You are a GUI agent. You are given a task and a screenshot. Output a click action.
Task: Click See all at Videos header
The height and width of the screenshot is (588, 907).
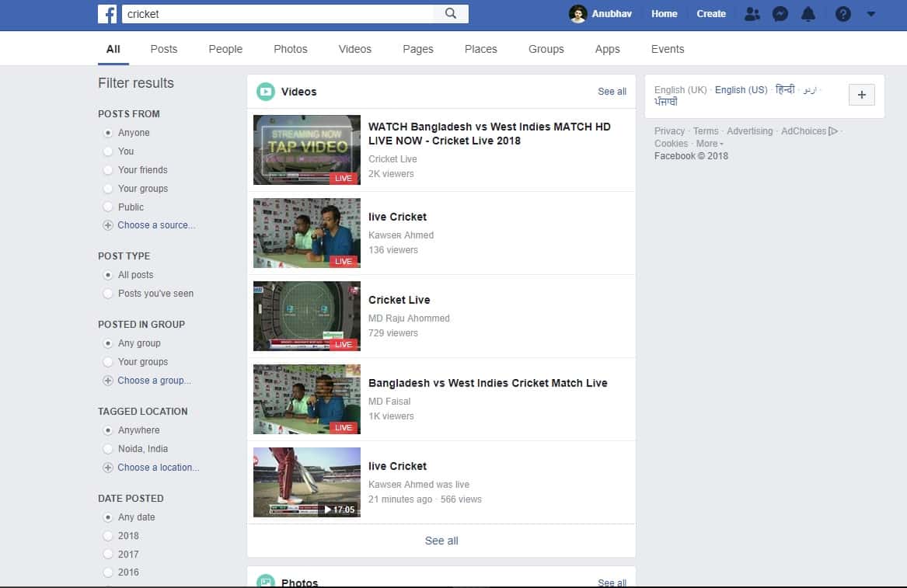(x=612, y=92)
